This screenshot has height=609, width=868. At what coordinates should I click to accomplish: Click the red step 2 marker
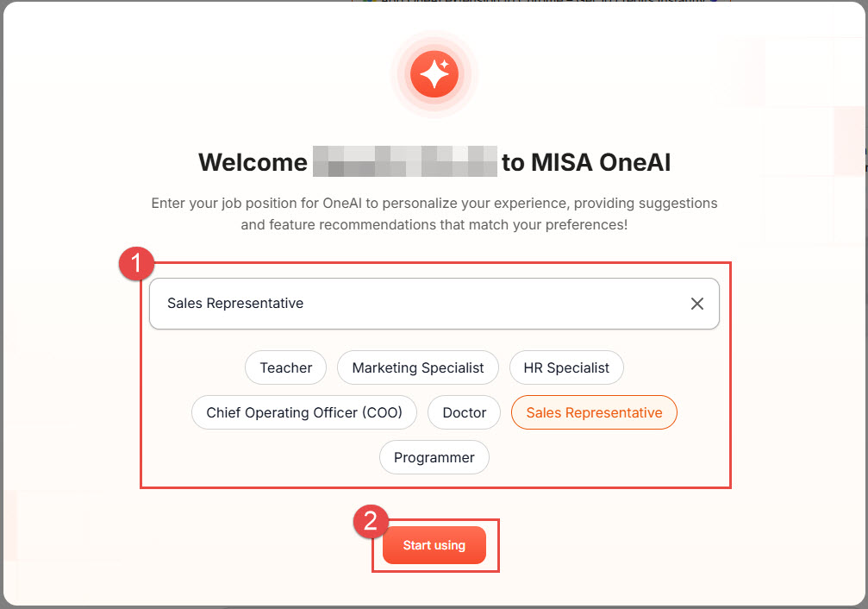pos(371,521)
